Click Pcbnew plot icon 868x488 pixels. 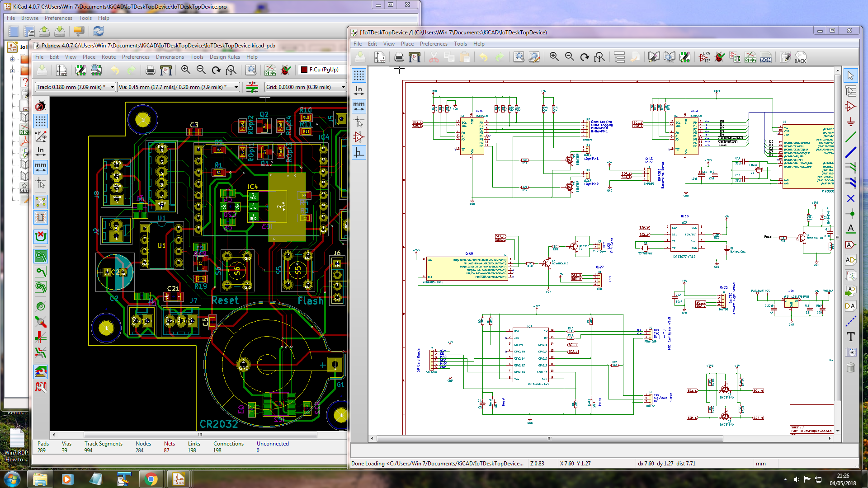click(166, 70)
